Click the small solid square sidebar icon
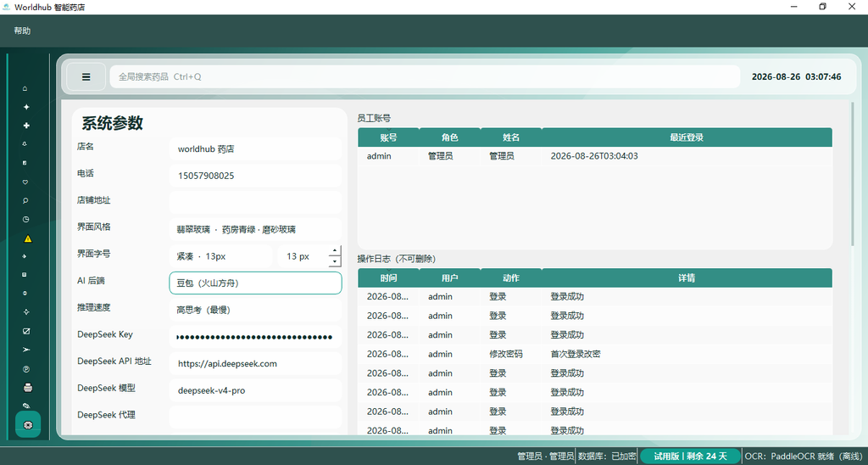 click(x=25, y=274)
